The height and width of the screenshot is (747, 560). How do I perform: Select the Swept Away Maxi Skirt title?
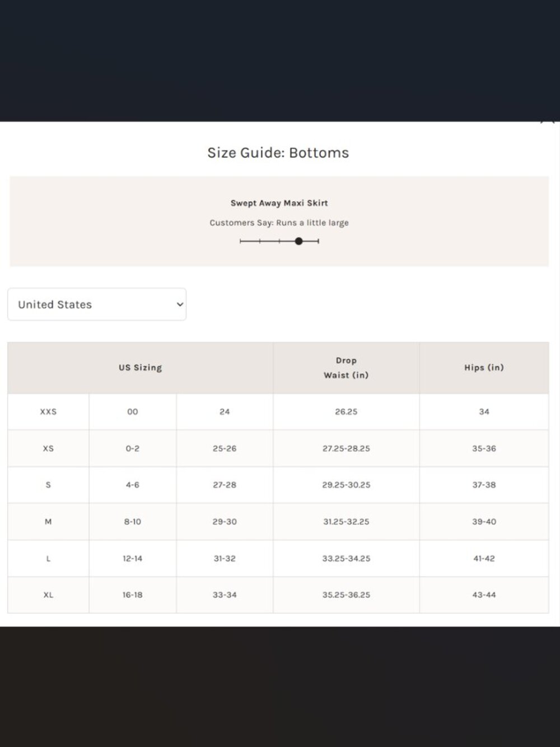point(279,203)
